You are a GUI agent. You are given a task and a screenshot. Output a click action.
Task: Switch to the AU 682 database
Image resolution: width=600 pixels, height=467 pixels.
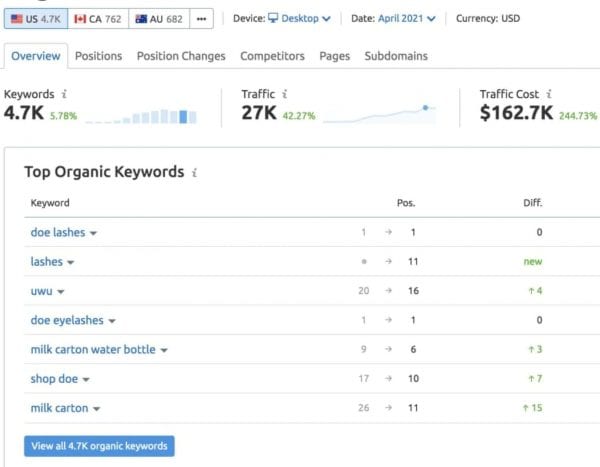(159, 19)
